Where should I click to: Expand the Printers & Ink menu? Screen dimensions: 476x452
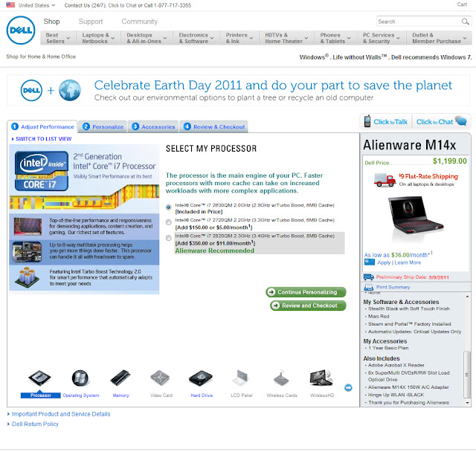point(239,38)
